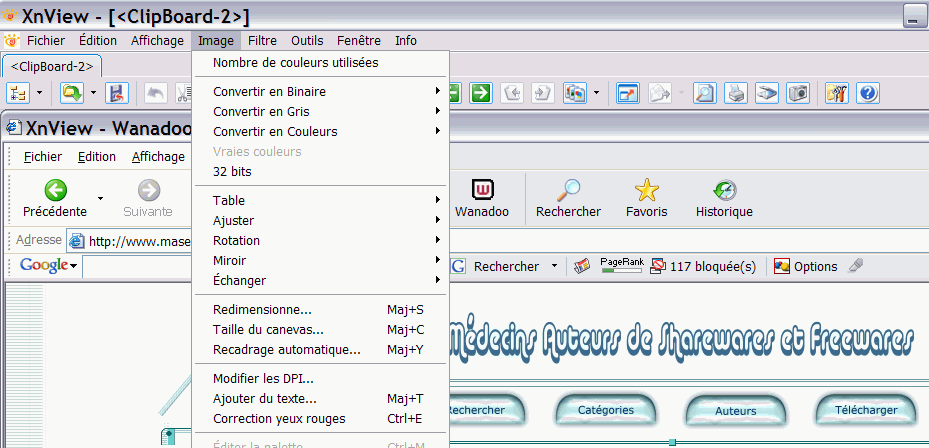
Task: Open the Browser tree view icon
Action: [x=18, y=93]
